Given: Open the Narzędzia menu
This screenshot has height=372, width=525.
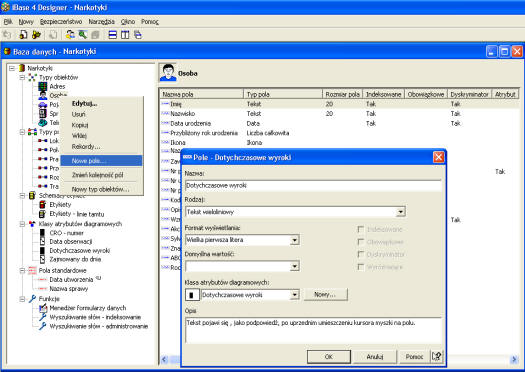Looking at the screenshot, I should click(101, 22).
